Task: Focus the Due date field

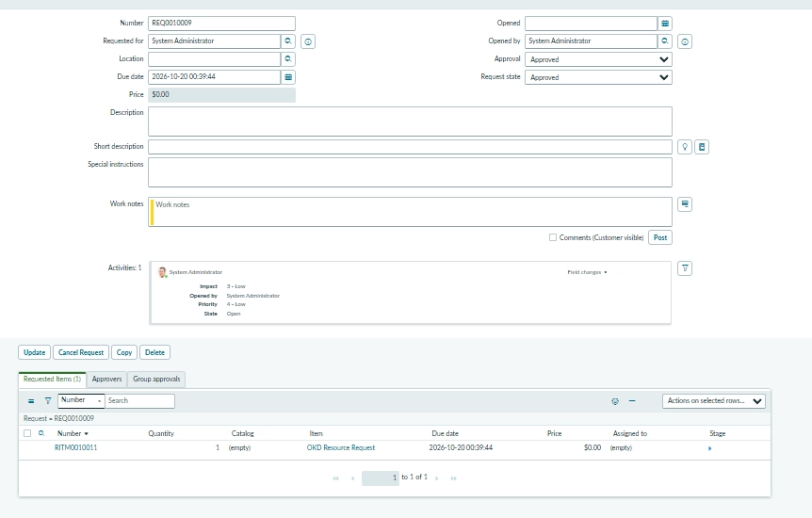Action: click(x=215, y=76)
